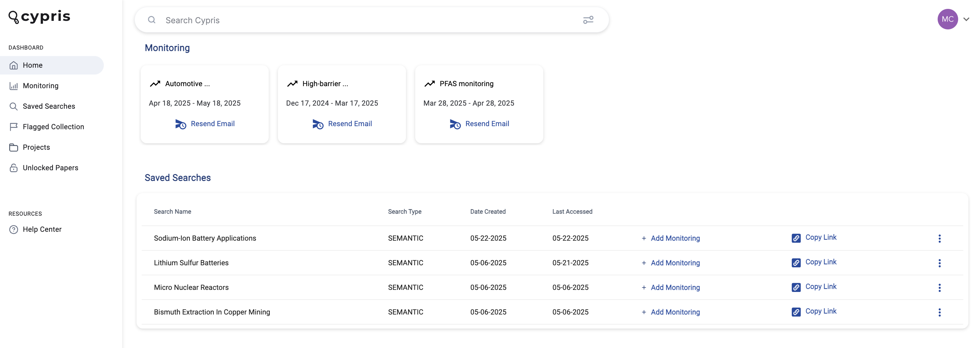Open Micro Nuclear Reactors saved search
Image resolution: width=980 pixels, height=348 pixels.
[x=191, y=287]
